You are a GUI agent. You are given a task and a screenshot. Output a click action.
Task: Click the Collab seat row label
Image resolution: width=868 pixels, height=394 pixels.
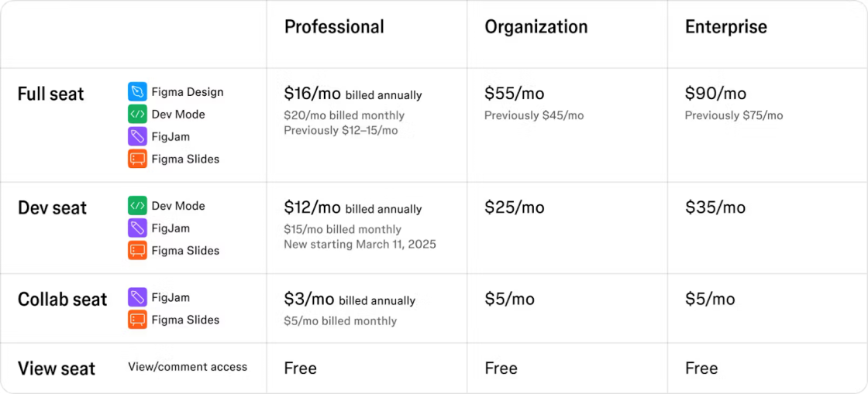point(62,300)
